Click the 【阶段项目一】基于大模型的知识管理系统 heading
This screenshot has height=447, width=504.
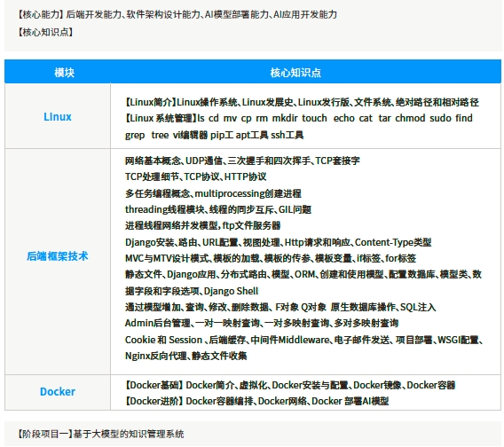point(100,435)
